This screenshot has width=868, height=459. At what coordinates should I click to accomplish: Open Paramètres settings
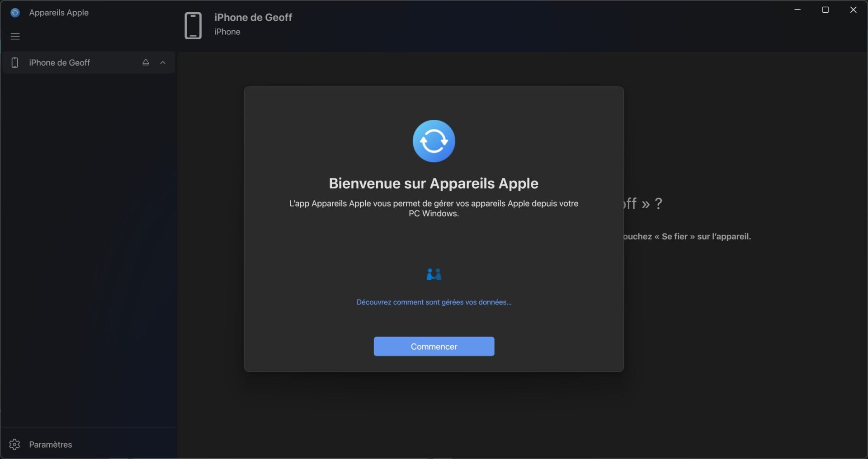(88, 444)
